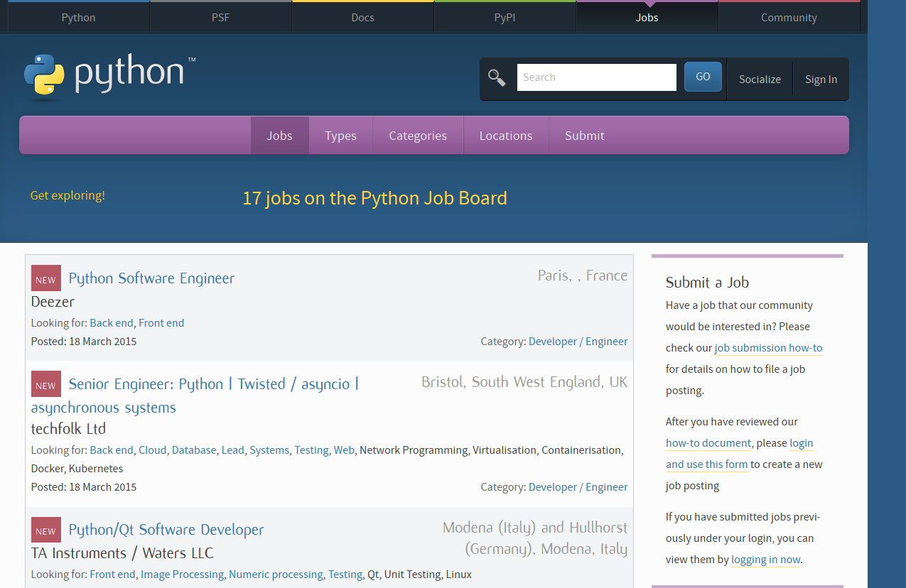
Task: Open the Socialize menu
Action: point(760,79)
